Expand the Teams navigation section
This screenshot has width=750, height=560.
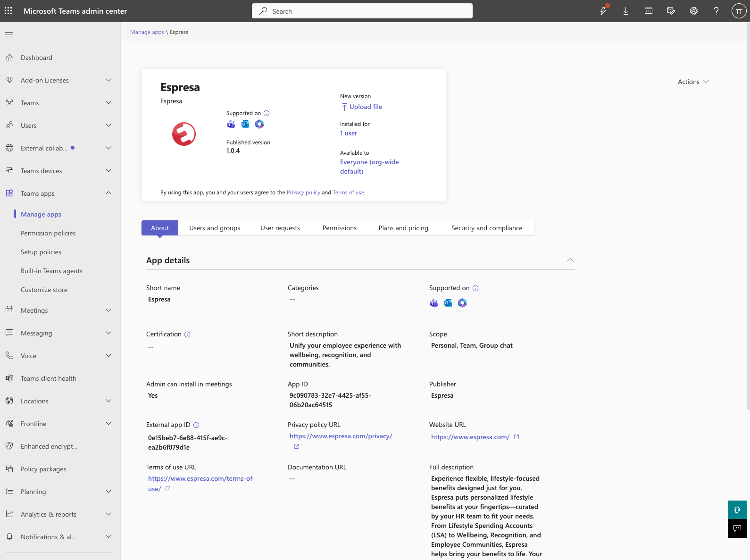(x=108, y=103)
